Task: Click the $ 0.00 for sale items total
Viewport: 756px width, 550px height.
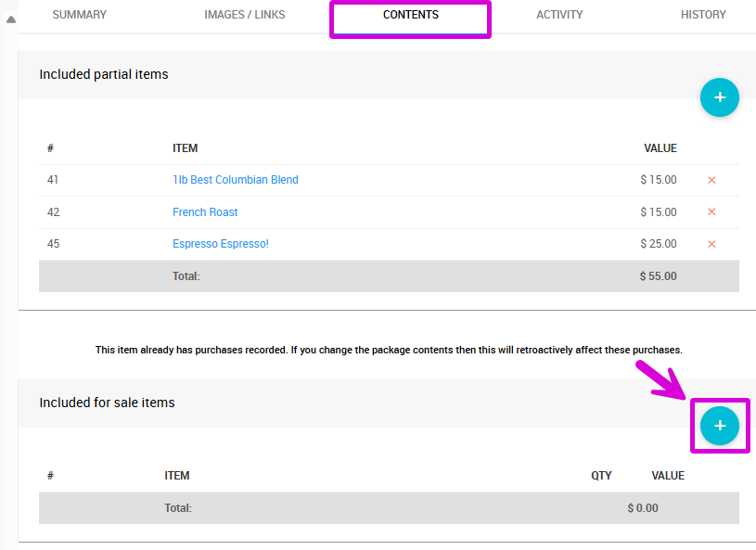Action: [x=642, y=508]
